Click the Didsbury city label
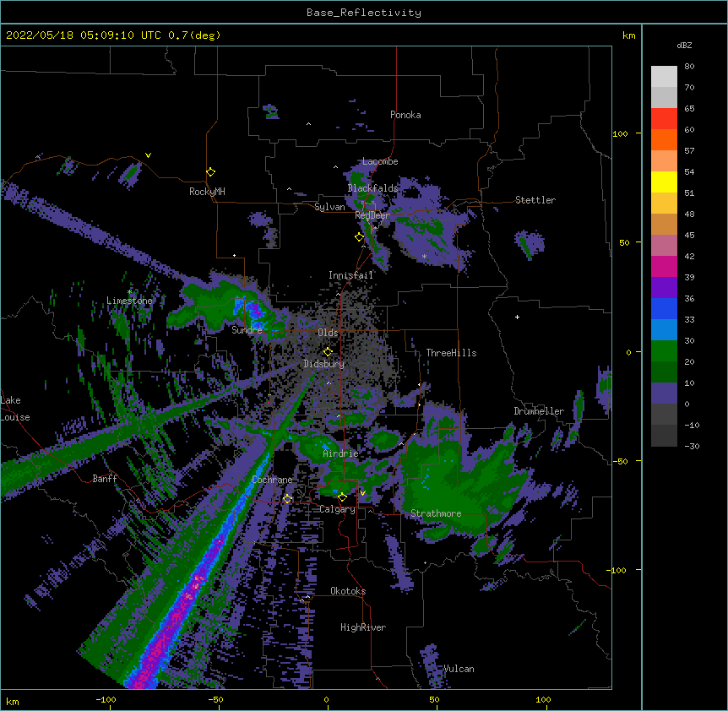Viewport: 728px width, 711px height. click(x=323, y=364)
